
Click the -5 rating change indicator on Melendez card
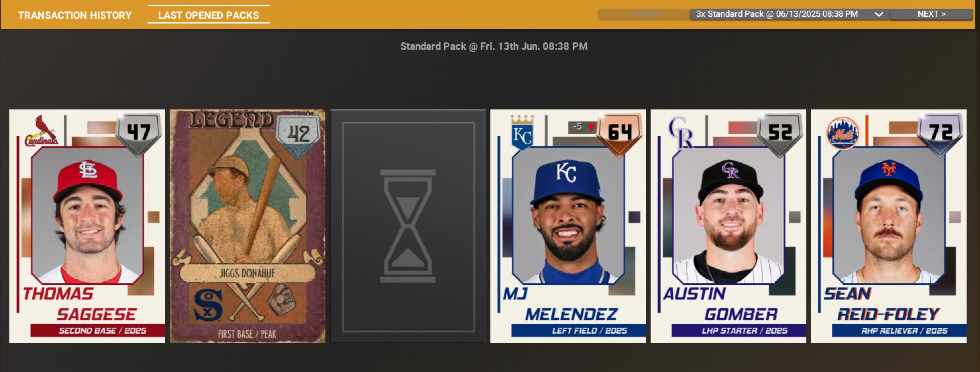click(582, 127)
